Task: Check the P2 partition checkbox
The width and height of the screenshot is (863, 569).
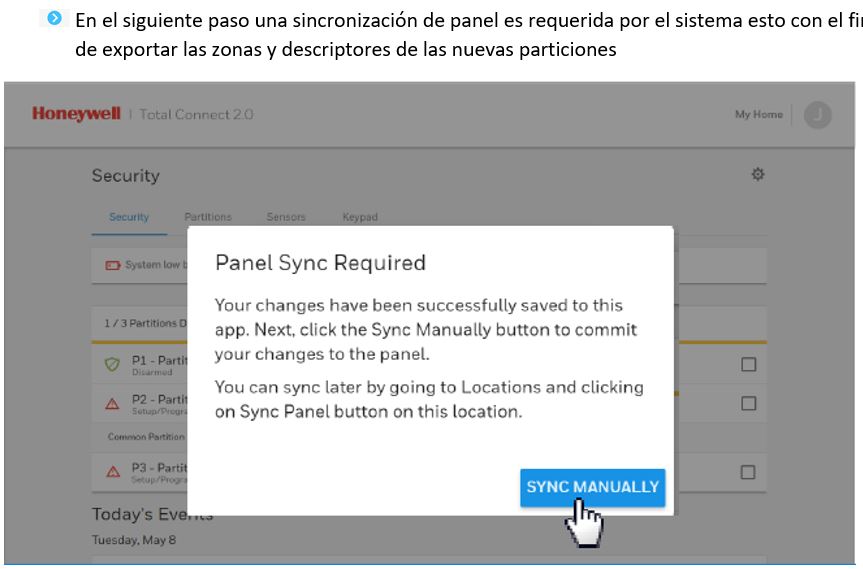Action: [x=748, y=403]
